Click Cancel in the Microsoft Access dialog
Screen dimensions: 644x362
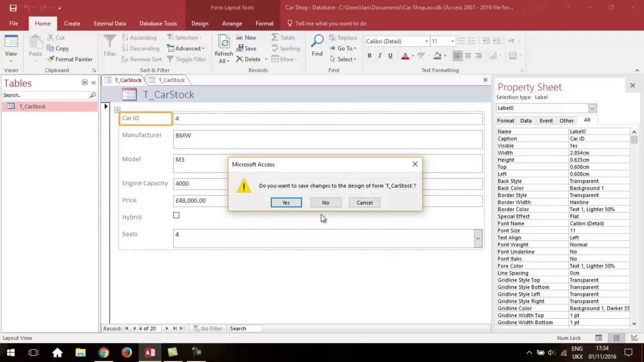[x=365, y=203]
